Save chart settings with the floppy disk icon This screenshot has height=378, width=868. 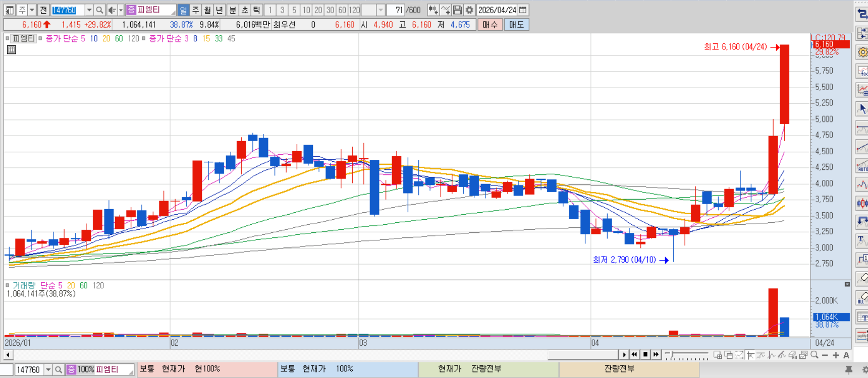click(457, 10)
